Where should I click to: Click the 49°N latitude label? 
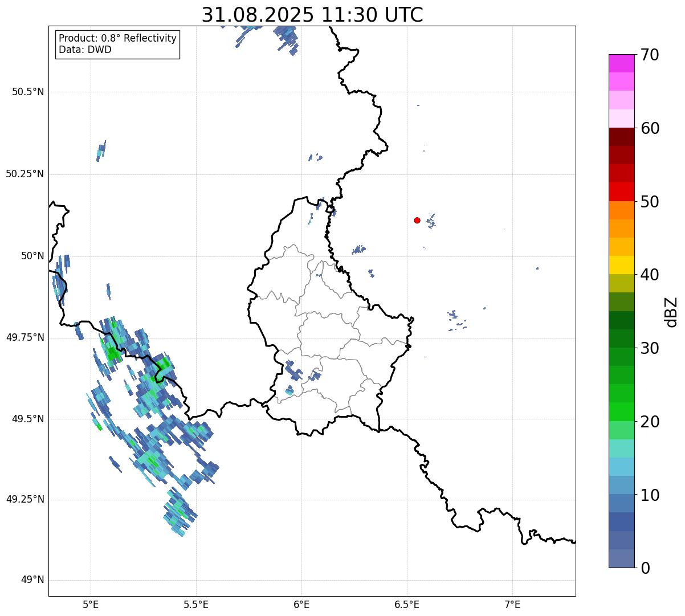point(32,580)
